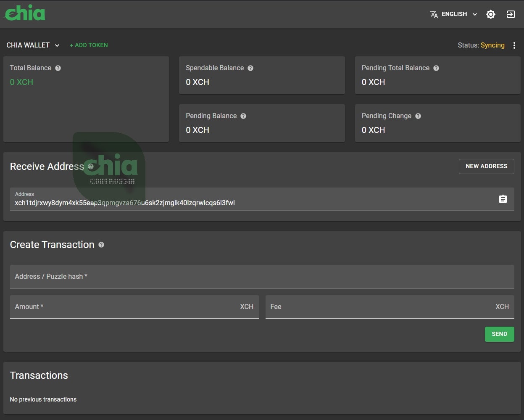Image resolution: width=524 pixels, height=420 pixels.
Task: Click the NEW ADDRESS button
Action: 487,166
